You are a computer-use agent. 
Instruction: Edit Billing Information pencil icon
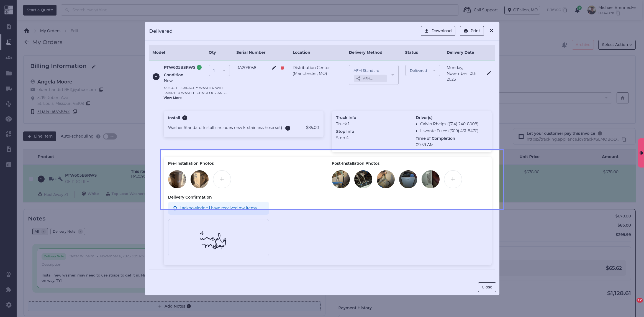tap(94, 67)
